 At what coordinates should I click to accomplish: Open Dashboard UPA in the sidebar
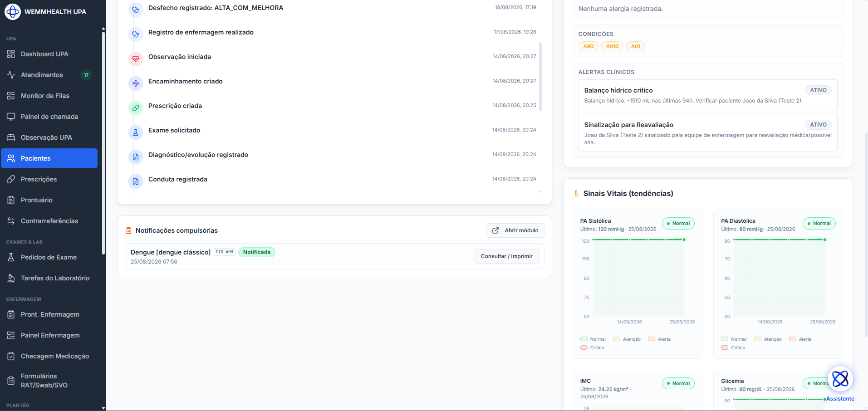pos(49,54)
